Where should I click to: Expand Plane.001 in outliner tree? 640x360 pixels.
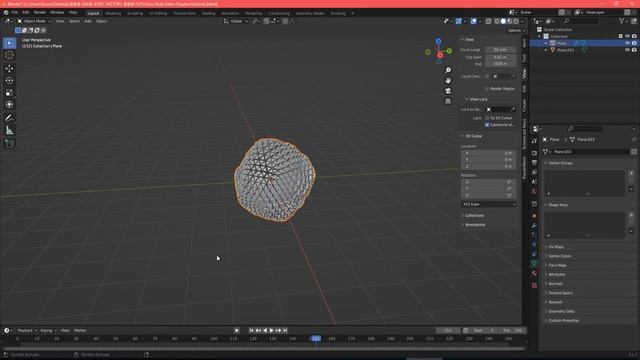[546, 50]
